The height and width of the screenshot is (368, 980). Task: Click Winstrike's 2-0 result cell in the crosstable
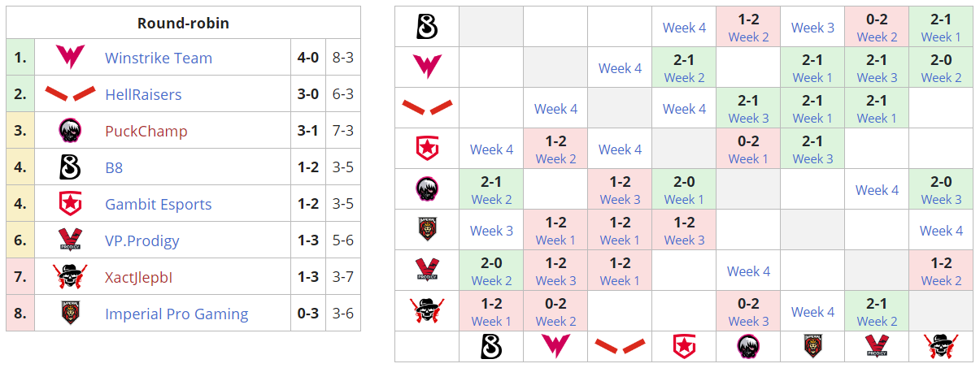point(941,67)
